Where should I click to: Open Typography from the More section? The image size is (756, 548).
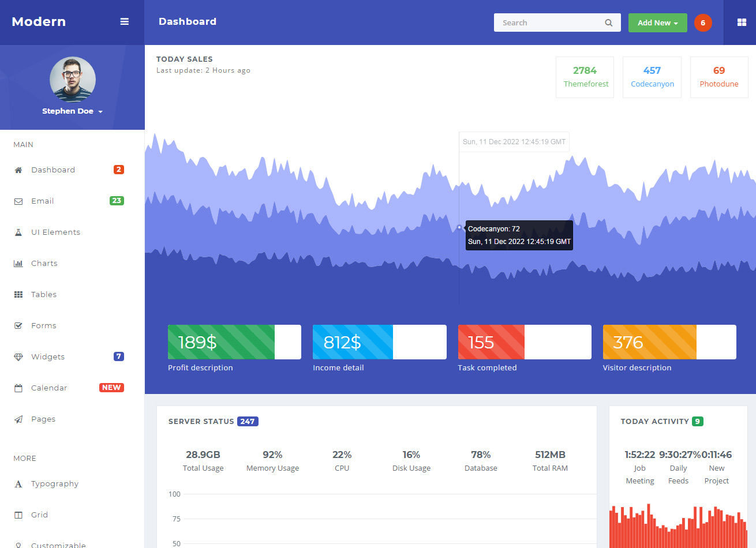tap(55, 484)
